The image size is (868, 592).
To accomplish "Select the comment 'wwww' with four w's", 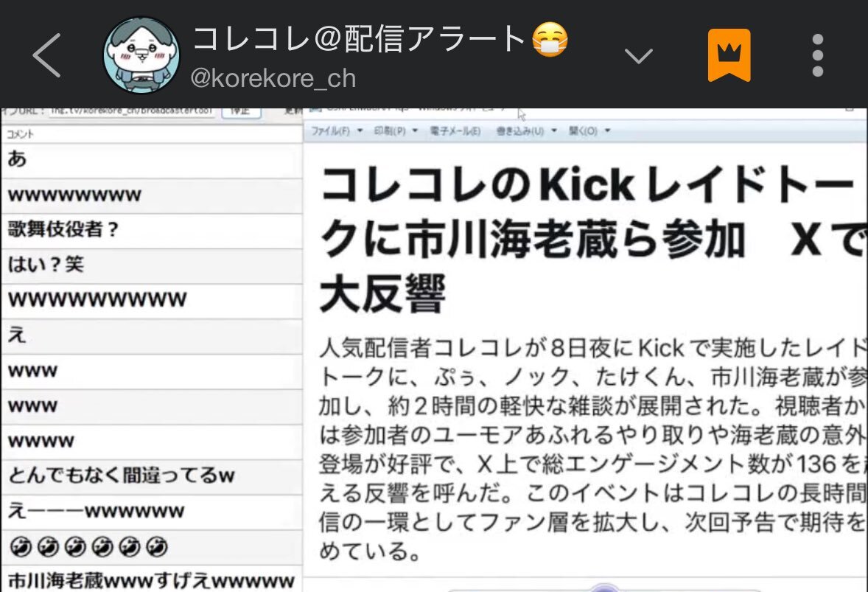I will [x=152, y=442].
